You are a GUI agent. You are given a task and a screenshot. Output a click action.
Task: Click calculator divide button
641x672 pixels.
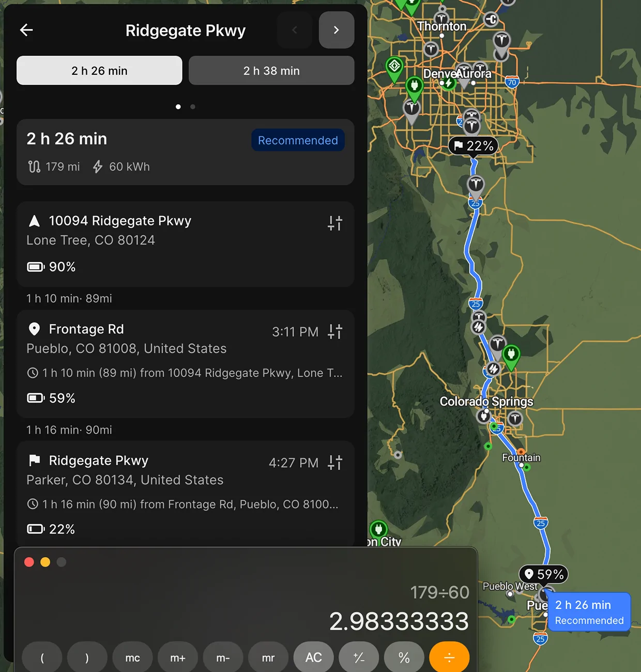point(449,658)
